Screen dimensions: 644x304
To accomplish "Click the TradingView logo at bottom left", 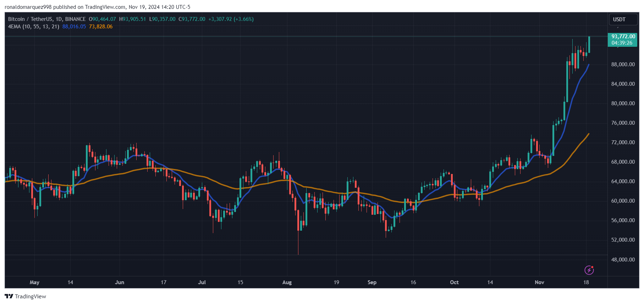I will click(x=26, y=296).
